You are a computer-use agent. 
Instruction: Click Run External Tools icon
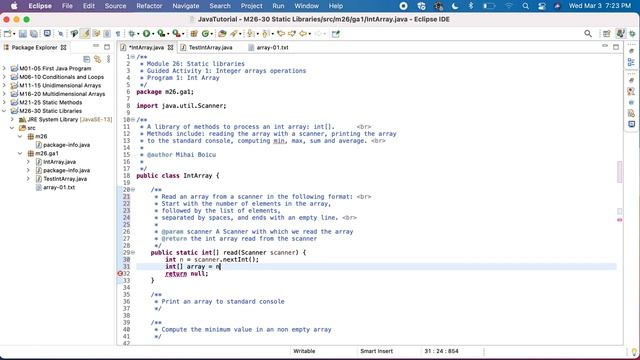point(176,34)
